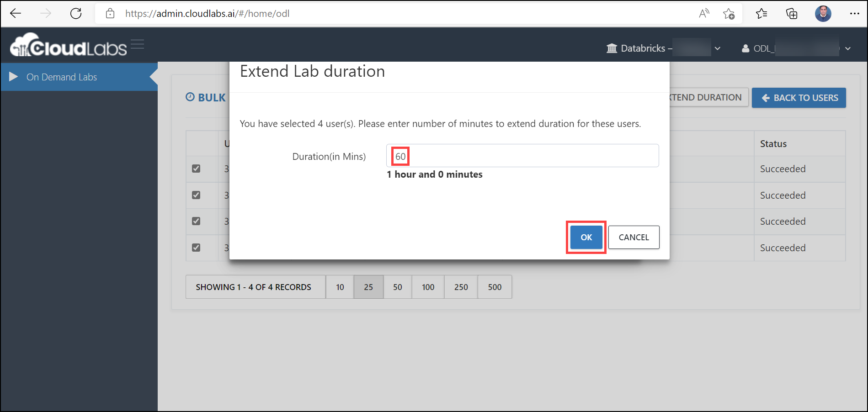The image size is (868, 412).
Task: Expand the Databricks tenant dropdown arrow
Action: point(718,48)
